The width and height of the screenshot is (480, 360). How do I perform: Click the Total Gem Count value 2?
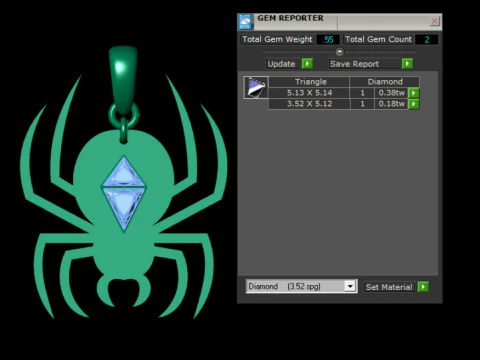click(427, 40)
